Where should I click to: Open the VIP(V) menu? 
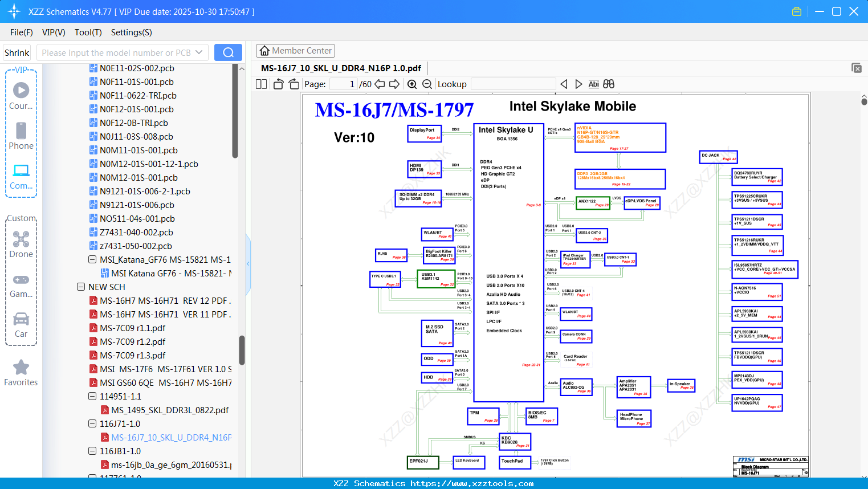point(54,32)
